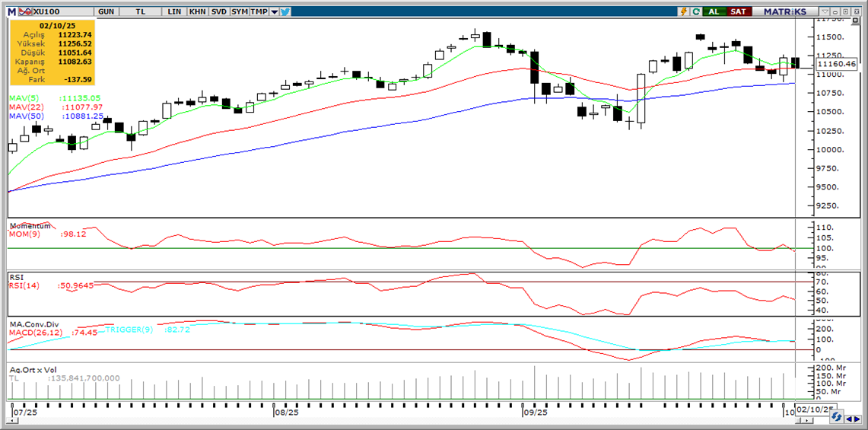Open the SYM menu item
The height and width of the screenshot is (430, 868).
pos(240,11)
